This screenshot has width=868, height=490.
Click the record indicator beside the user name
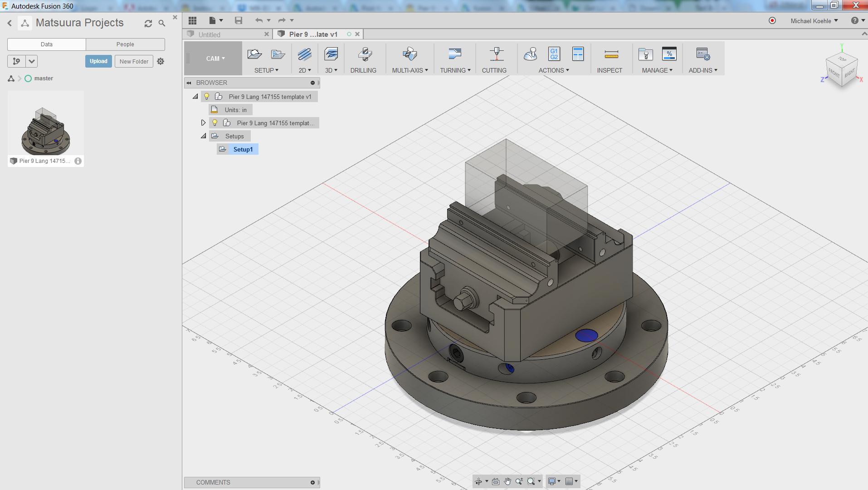[772, 21]
